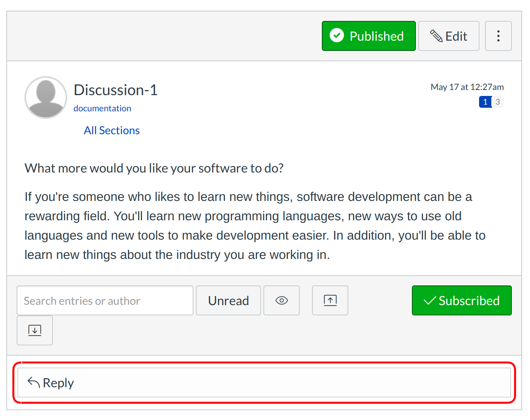Click the pencil icon on Edit

[436, 36]
